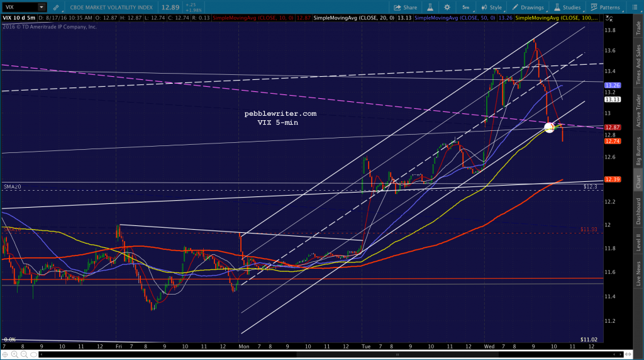The image size is (644, 360).
Task: Click into the VIX symbol input field
Action: coord(19,8)
